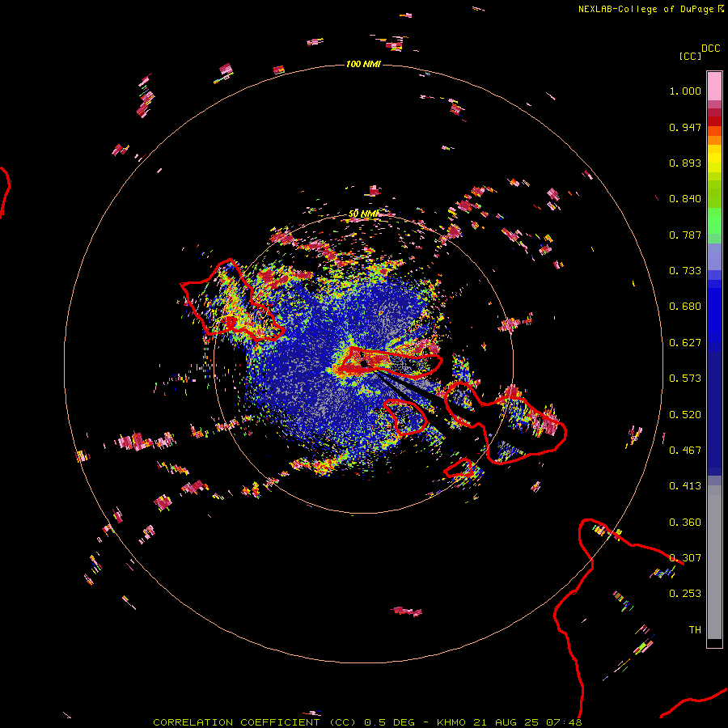Click the 0.893 scale value

point(685,163)
